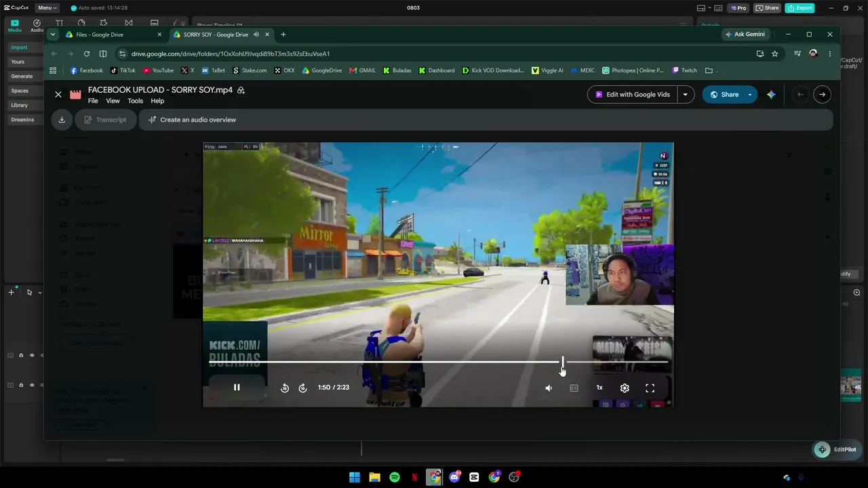Click Edit with Google Vids button

(633, 95)
